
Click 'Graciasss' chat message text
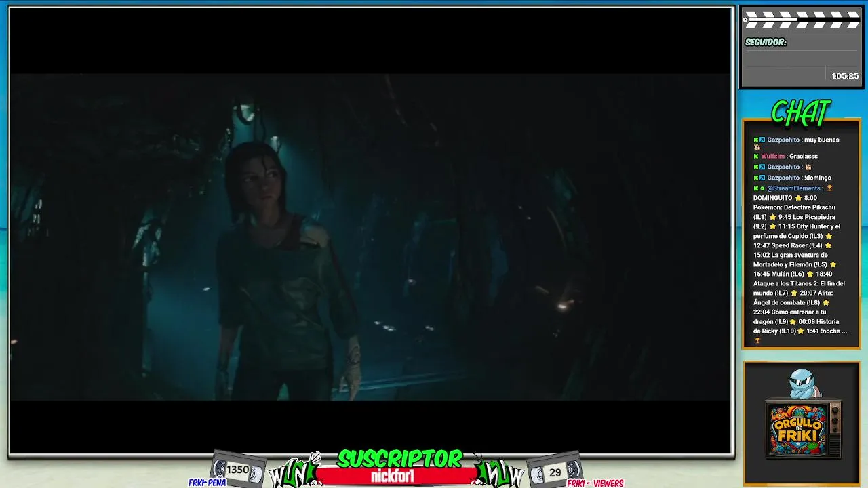[x=804, y=156]
